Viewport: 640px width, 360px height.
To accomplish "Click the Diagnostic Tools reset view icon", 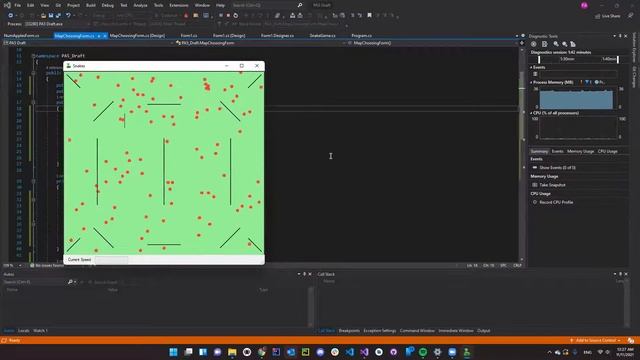I will coord(573,44).
